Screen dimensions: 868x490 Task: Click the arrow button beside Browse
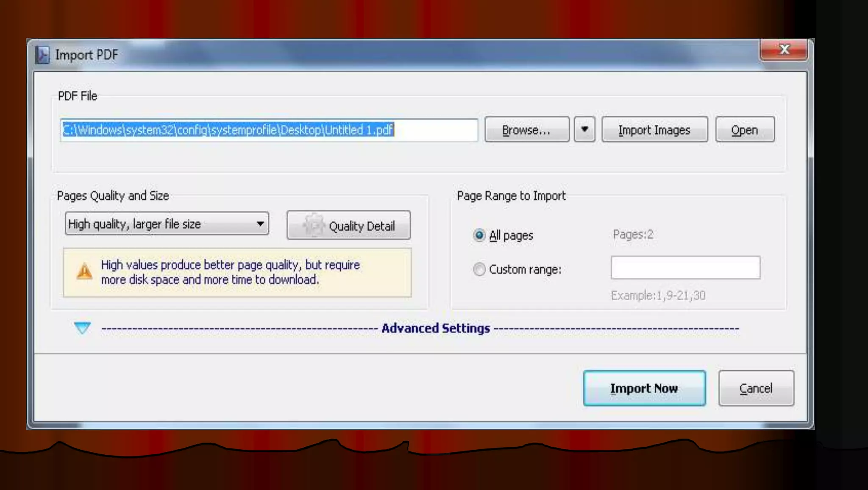(584, 129)
